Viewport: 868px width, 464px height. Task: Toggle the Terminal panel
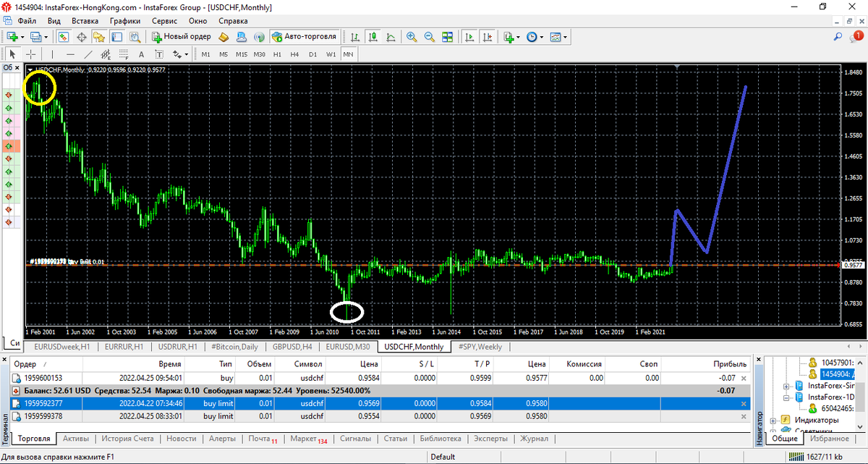(x=117, y=36)
